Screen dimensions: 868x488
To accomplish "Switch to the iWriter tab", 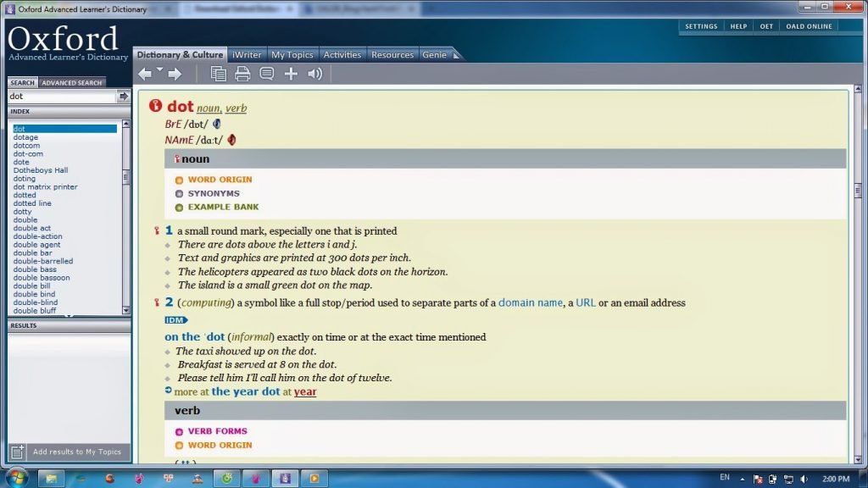I will click(x=247, y=55).
